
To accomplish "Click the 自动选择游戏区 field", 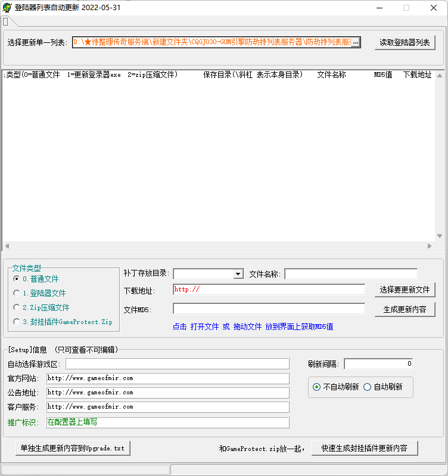I will tap(178, 363).
